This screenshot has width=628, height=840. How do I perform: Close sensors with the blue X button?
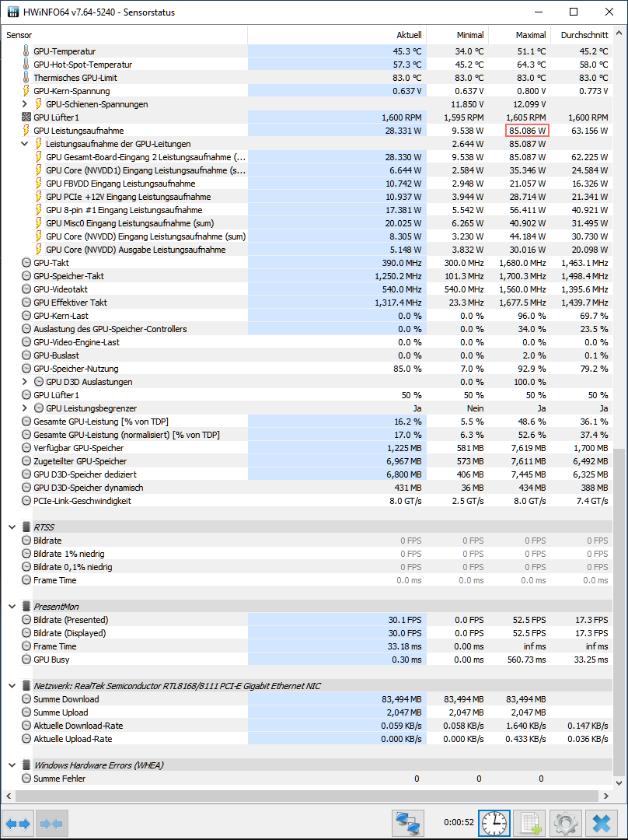[602, 823]
